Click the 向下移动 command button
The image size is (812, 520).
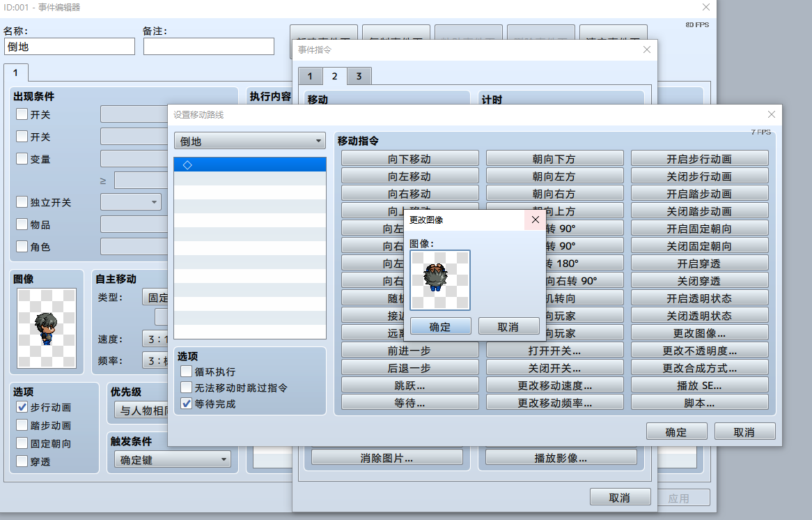click(409, 159)
